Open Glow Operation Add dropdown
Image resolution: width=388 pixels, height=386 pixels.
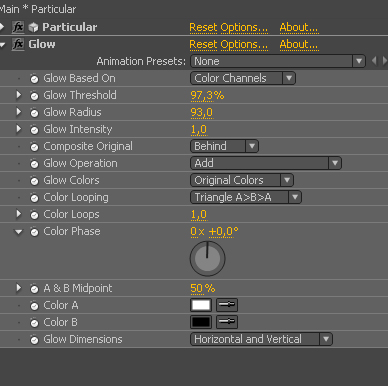266,163
